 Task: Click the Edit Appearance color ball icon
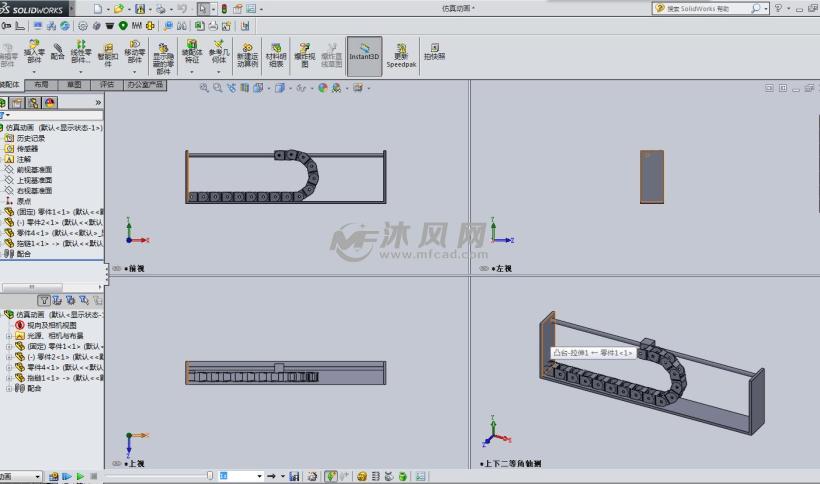tap(323, 88)
